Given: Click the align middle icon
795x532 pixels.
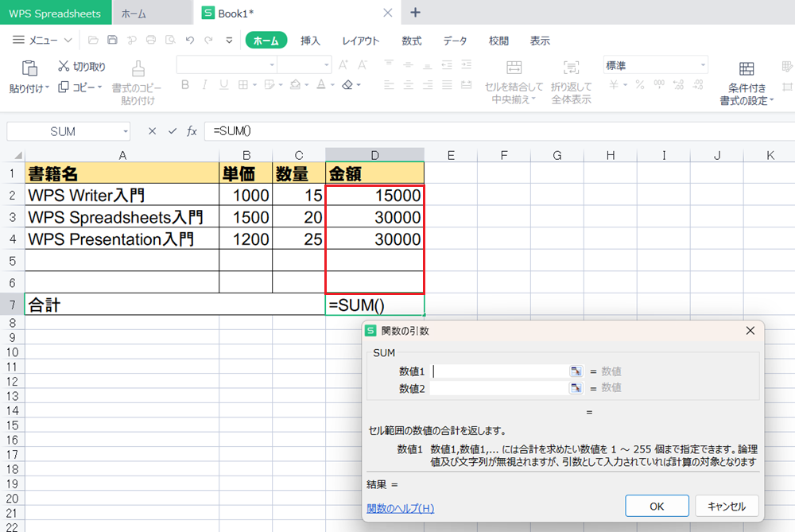Looking at the screenshot, I should (x=408, y=65).
